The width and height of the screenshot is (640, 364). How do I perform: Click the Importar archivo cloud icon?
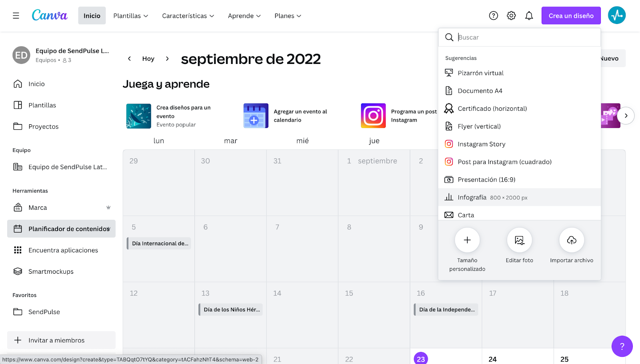pyautogui.click(x=572, y=240)
